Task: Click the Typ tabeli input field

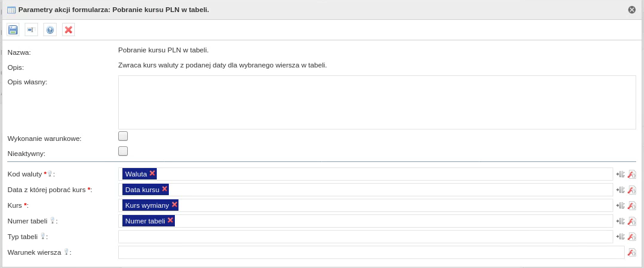Action: (365, 237)
